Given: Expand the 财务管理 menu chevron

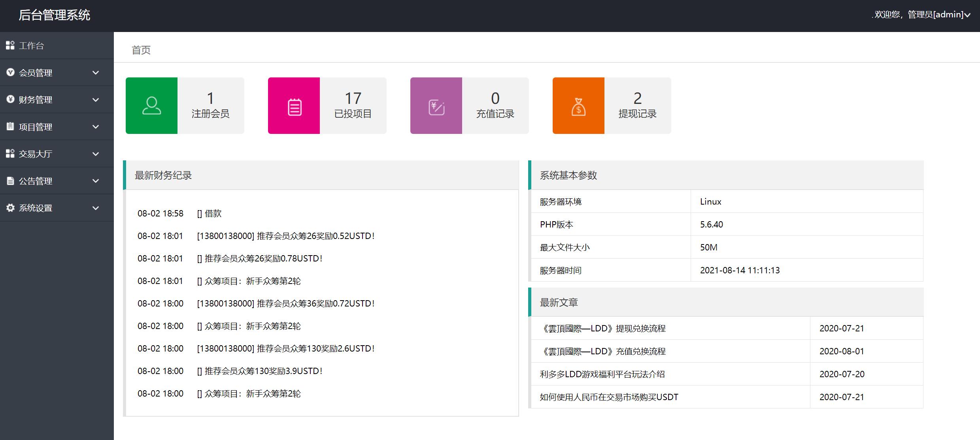Looking at the screenshot, I should (96, 100).
